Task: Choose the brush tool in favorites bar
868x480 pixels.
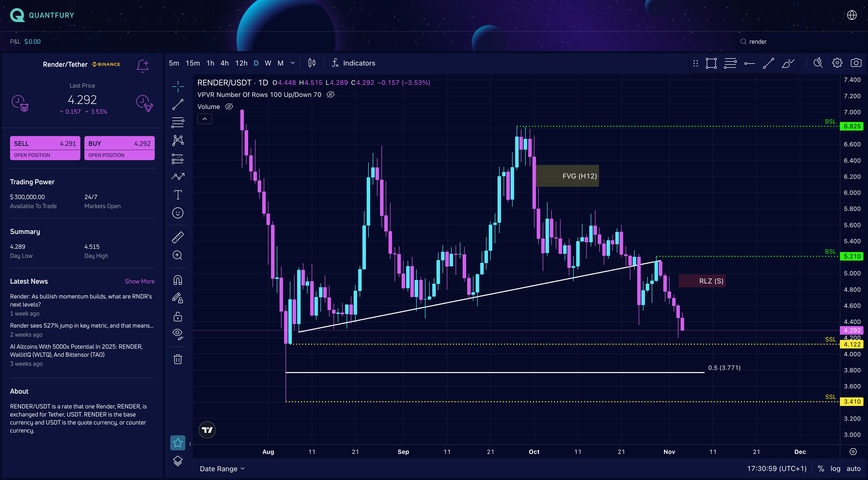Action: [788, 63]
